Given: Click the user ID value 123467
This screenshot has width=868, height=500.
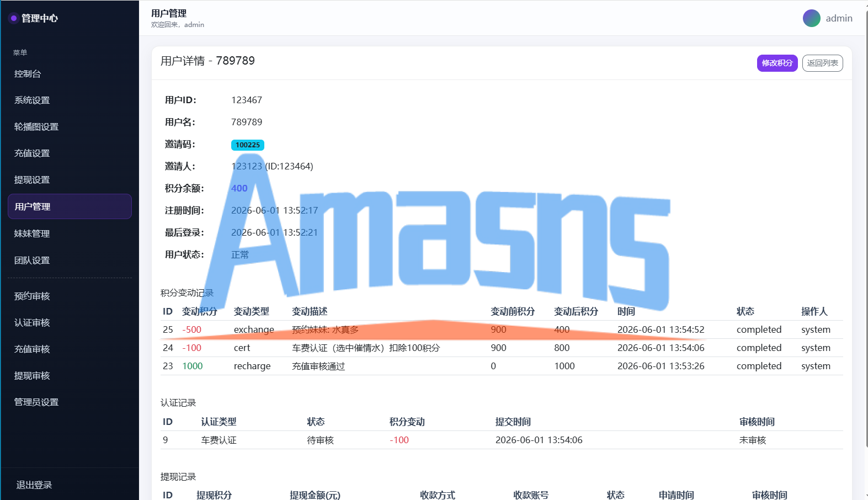Looking at the screenshot, I should [x=247, y=100].
